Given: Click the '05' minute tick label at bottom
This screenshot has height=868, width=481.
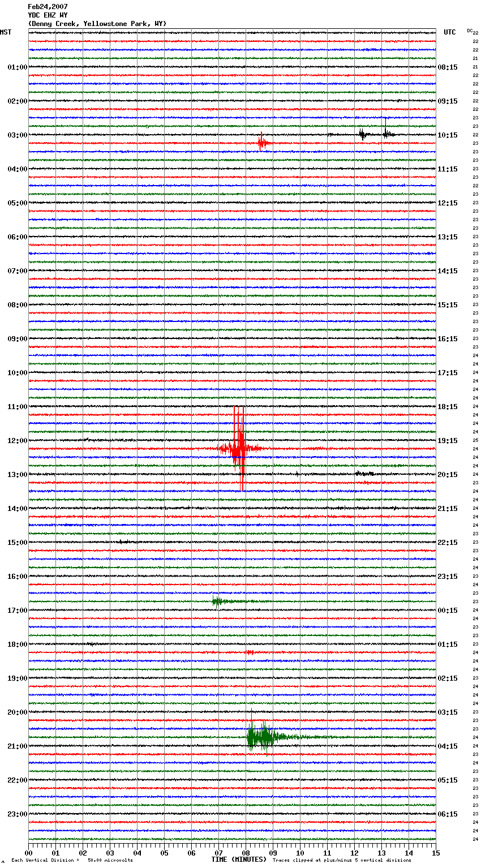Looking at the screenshot, I should [x=164, y=853].
